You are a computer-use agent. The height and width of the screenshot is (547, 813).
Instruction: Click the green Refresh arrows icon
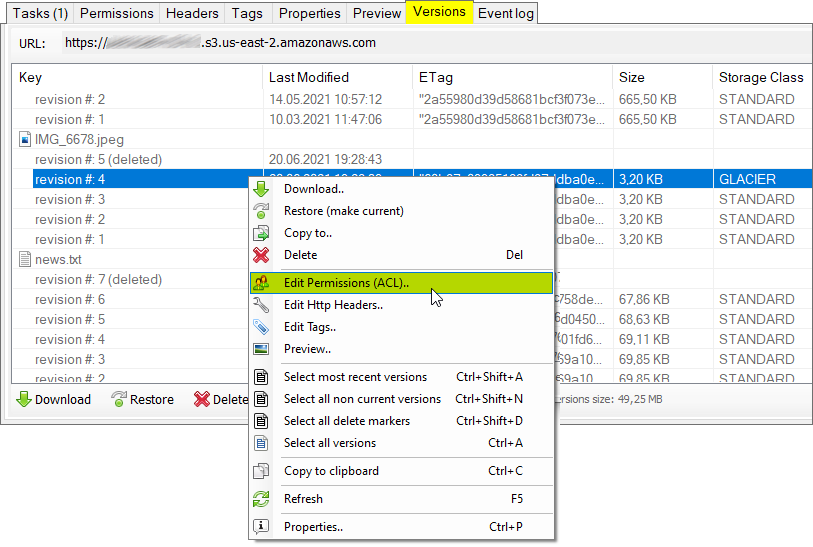point(261,499)
